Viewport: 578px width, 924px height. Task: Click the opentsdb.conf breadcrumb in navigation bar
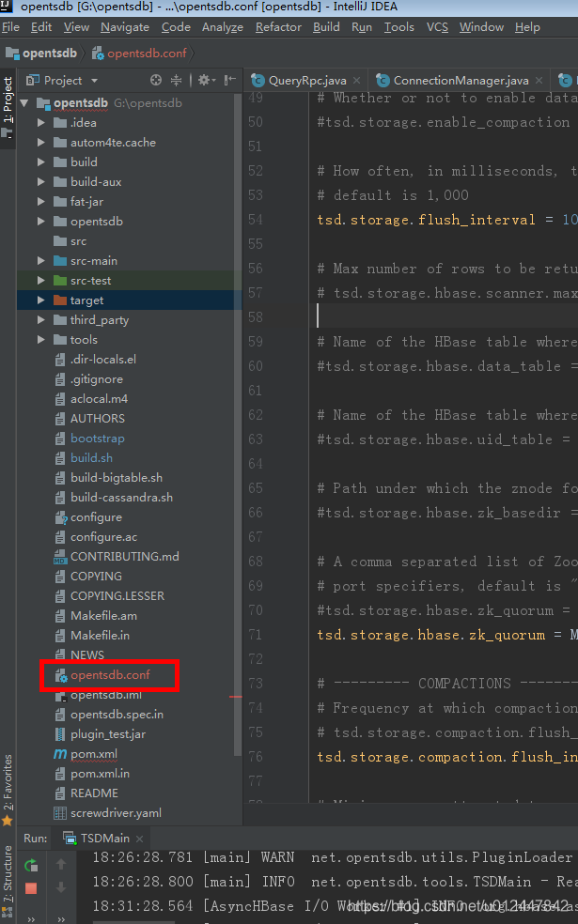[x=139, y=53]
